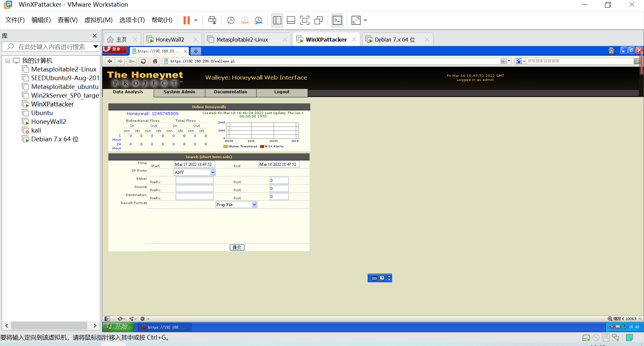Open the 虚拟机(M) menu
The width and height of the screenshot is (644, 346).
(x=98, y=20)
